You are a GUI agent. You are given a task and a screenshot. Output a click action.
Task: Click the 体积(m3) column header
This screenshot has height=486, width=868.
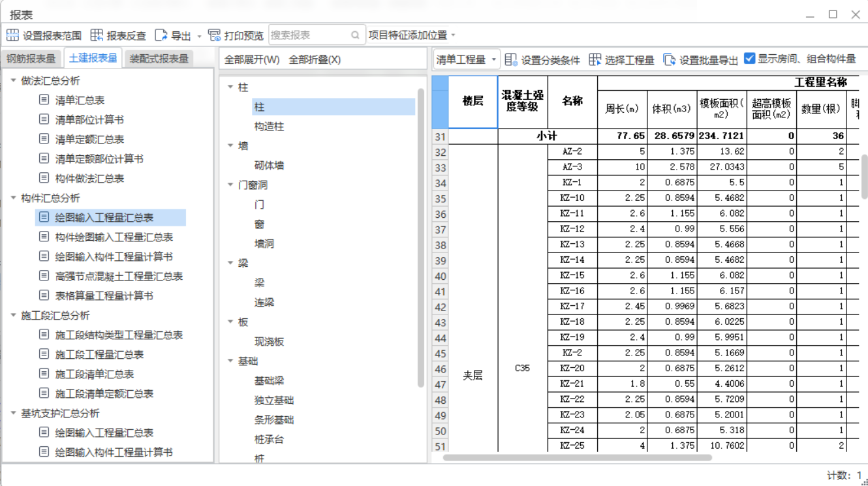click(x=672, y=109)
